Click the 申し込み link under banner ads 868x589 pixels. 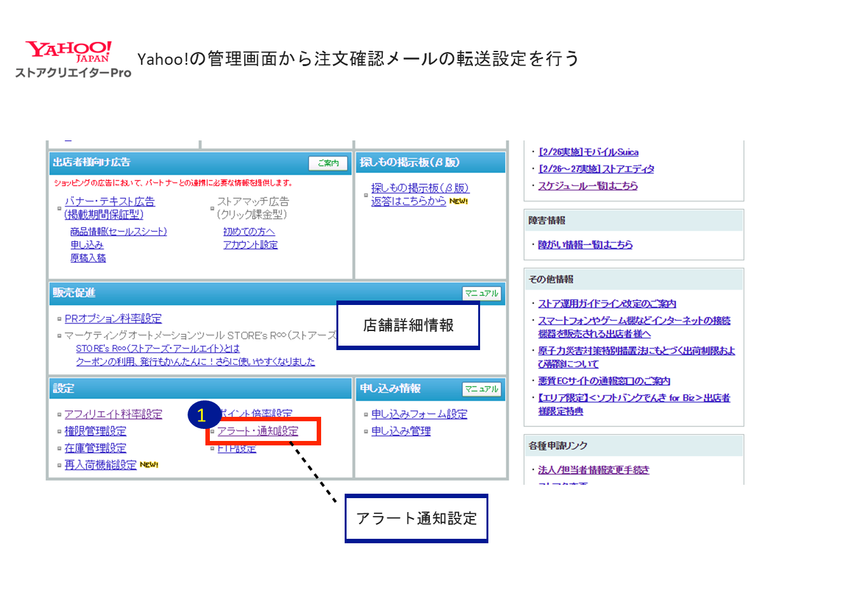coord(87,245)
